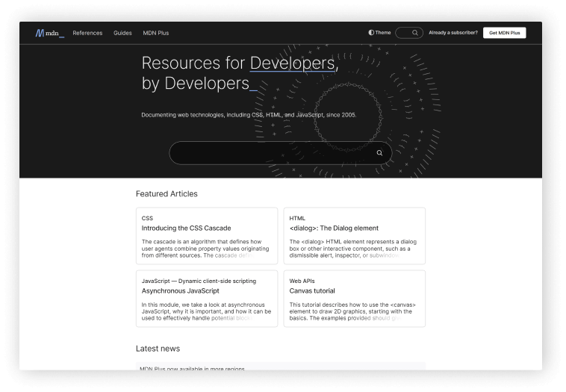Click the 'Documenting web technologies' tagline text
This screenshot has width=566, height=392.
point(249,115)
